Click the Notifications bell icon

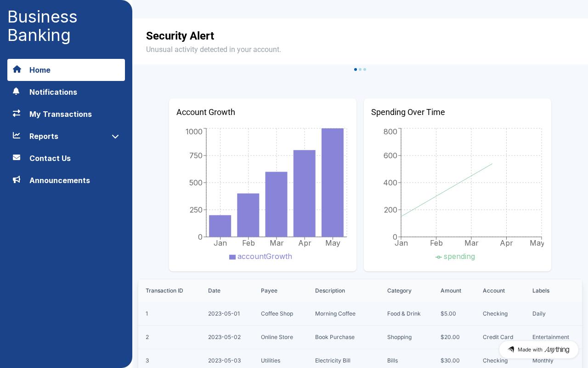(17, 92)
